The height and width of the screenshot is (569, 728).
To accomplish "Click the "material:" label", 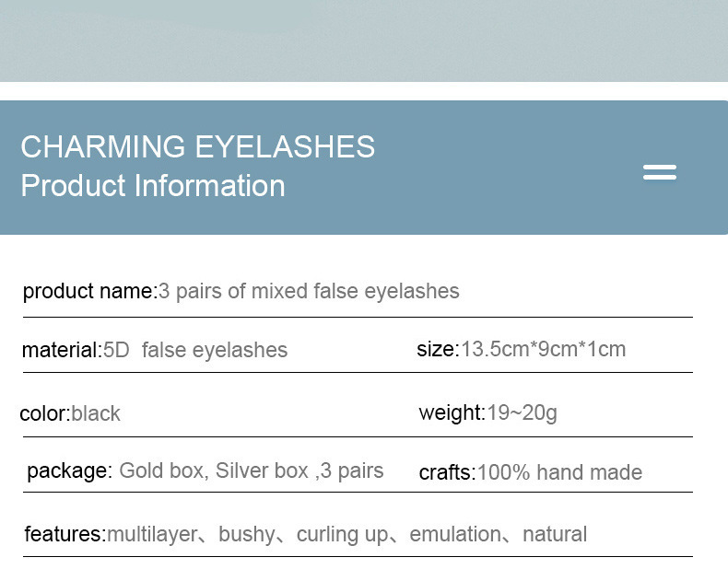I will pyautogui.click(x=61, y=350).
